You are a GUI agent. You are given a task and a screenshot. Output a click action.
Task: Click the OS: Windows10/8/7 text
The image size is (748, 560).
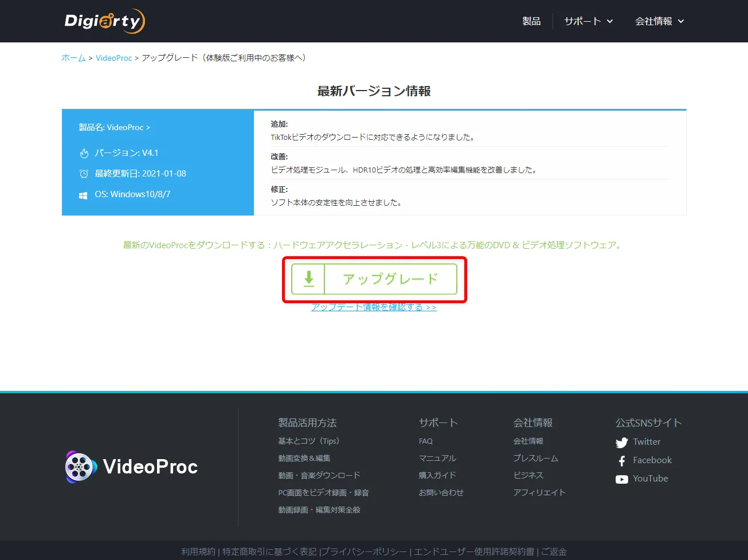132,194
